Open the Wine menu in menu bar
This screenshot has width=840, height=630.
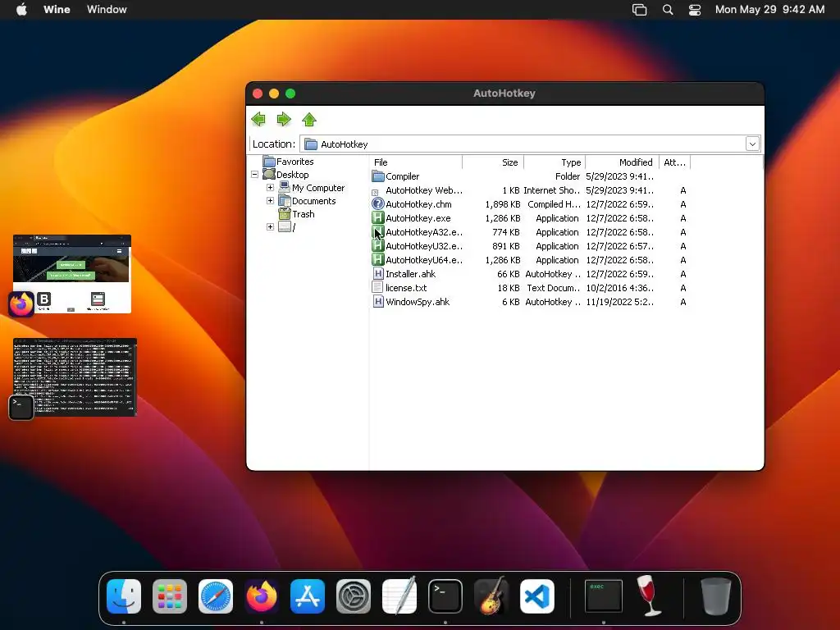click(57, 10)
